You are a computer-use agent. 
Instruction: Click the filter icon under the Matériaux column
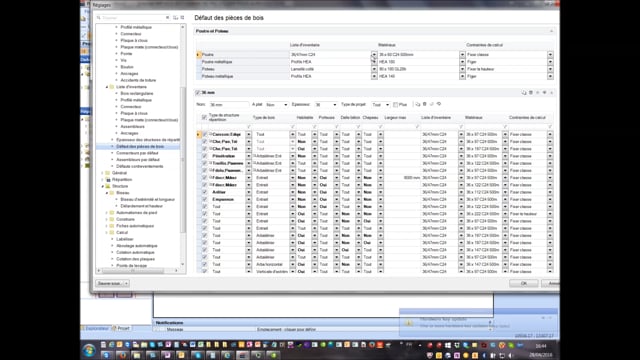pyautogui.click(x=505, y=127)
